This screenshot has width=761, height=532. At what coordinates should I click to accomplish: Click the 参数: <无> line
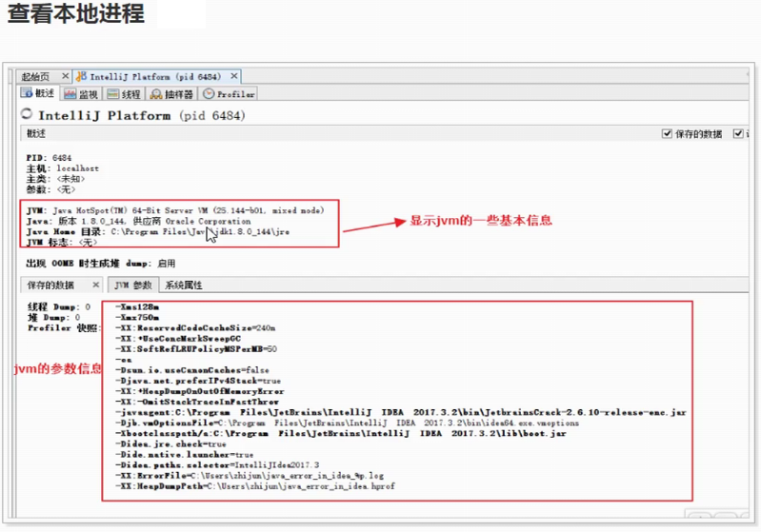click(51, 189)
